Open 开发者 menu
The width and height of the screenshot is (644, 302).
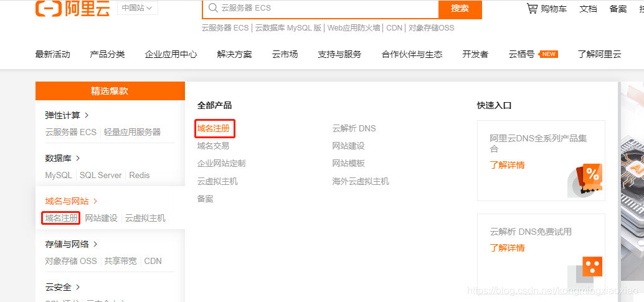click(x=475, y=54)
